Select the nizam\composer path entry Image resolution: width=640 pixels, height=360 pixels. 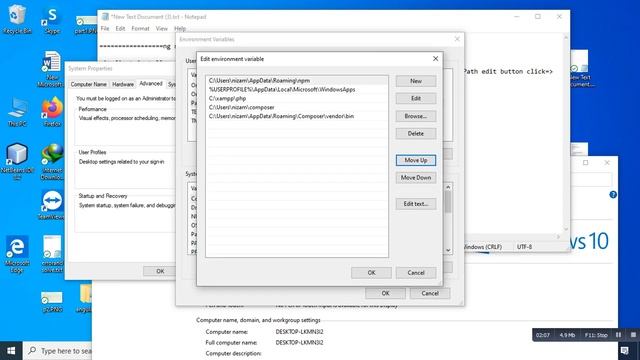[297, 107]
